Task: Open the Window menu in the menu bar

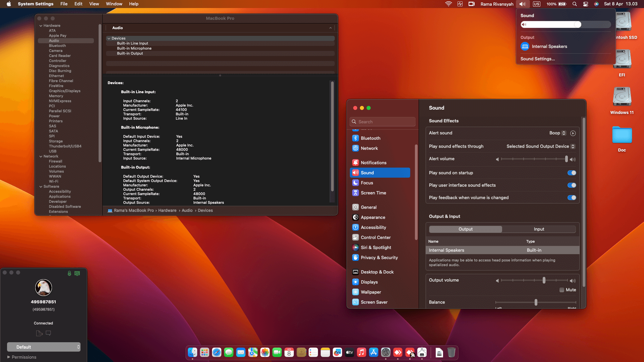Action: pyautogui.click(x=114, y=4)
